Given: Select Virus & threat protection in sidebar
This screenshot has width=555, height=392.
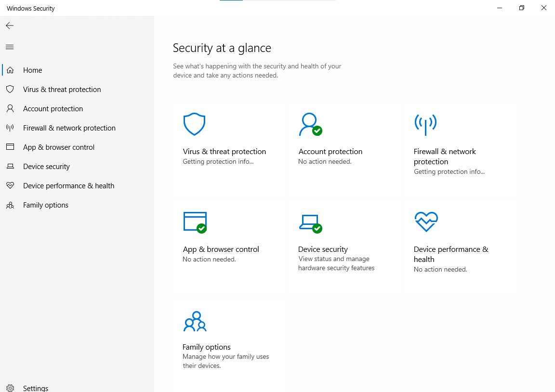Looking at the screenshot, I should (62, 90).
